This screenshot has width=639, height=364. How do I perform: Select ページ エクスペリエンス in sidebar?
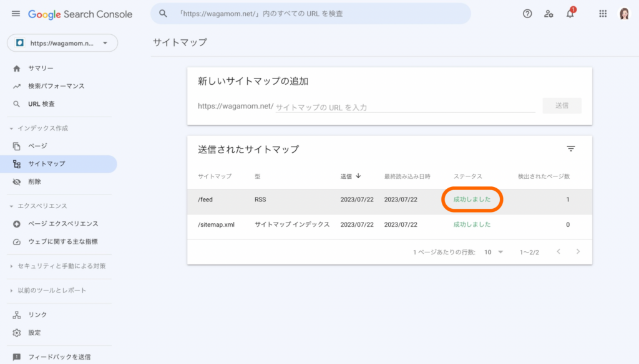[x=62, y=224]
